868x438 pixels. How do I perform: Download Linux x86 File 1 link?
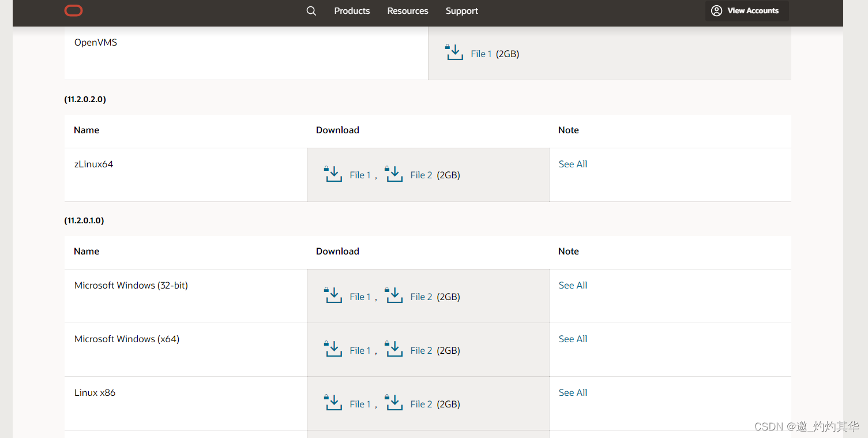click(x=360, y=405)
